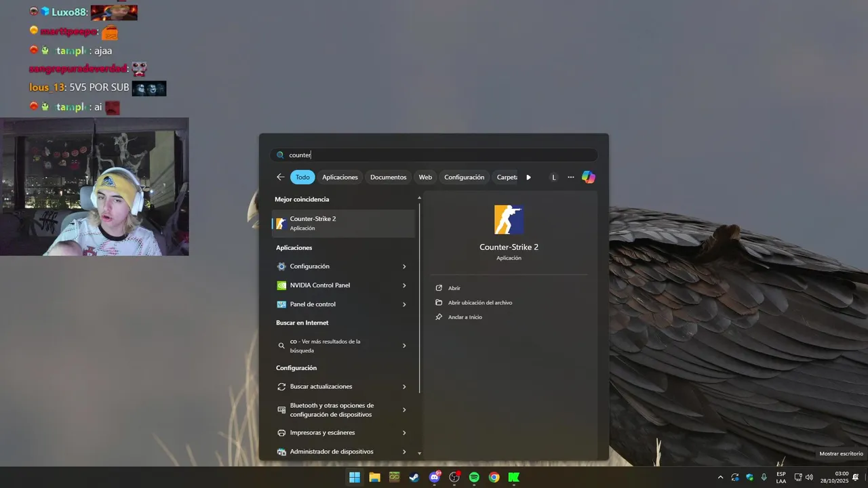Expand the Bluetooth settings result chevron

[x=404, y=409]
